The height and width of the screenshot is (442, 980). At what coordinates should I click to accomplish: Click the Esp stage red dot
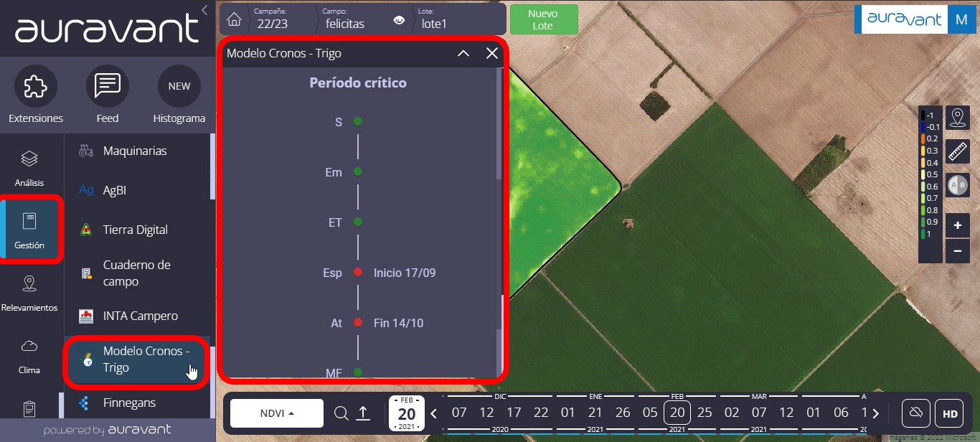(358, 272)
